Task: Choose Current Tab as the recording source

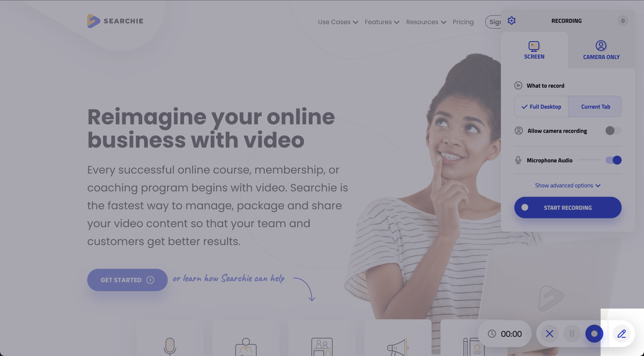Action: point(595,106)
